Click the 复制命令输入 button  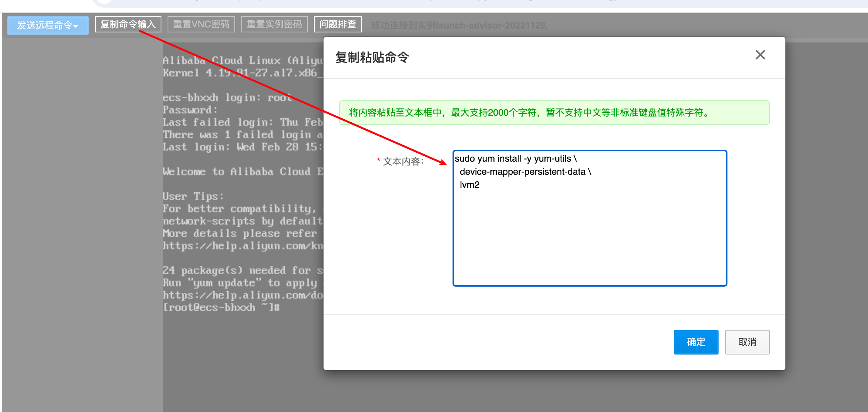pyautogui.click(x=128, y=24)
